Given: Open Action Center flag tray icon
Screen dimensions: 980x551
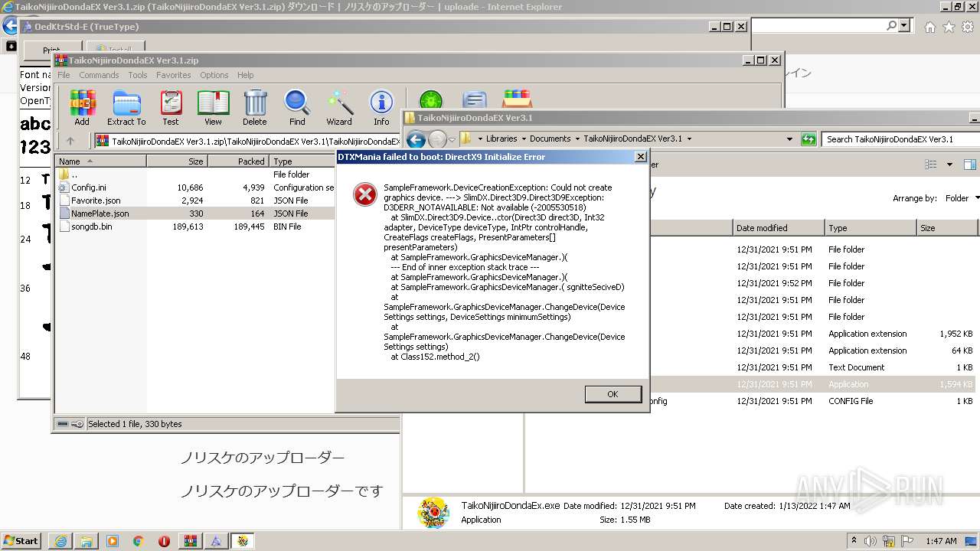Looking at the screenshot, I should (x=907, y=541).
